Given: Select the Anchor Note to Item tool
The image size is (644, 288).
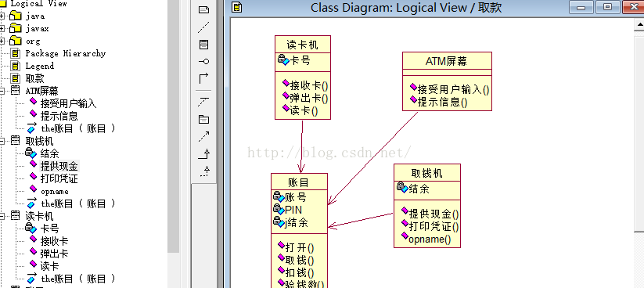Looking at the screenshot, I should coord(203,27).
